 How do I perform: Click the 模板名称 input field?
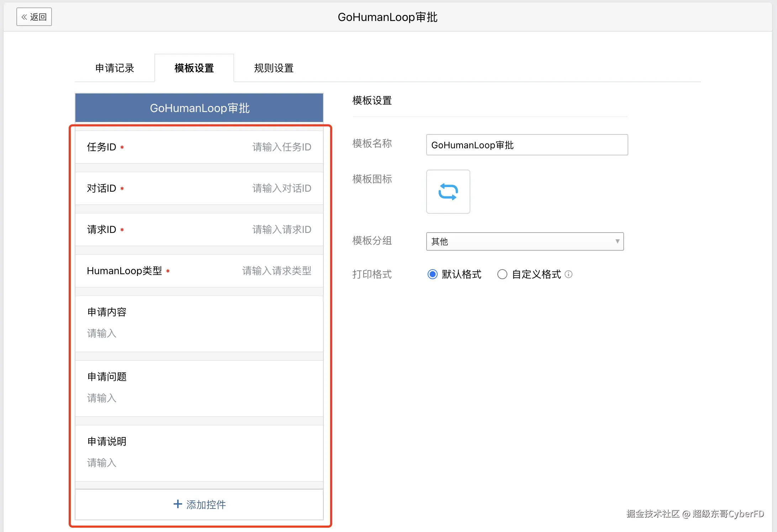pos(527,145)
